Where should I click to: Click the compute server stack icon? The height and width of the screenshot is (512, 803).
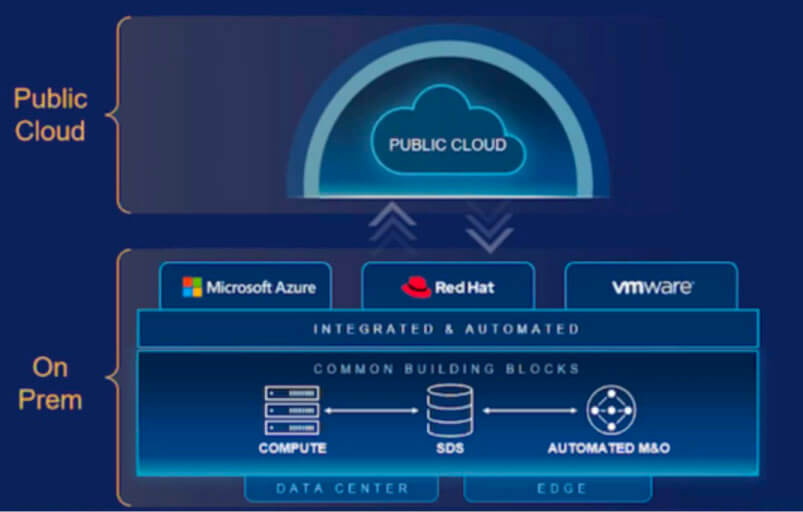[292, 411]
